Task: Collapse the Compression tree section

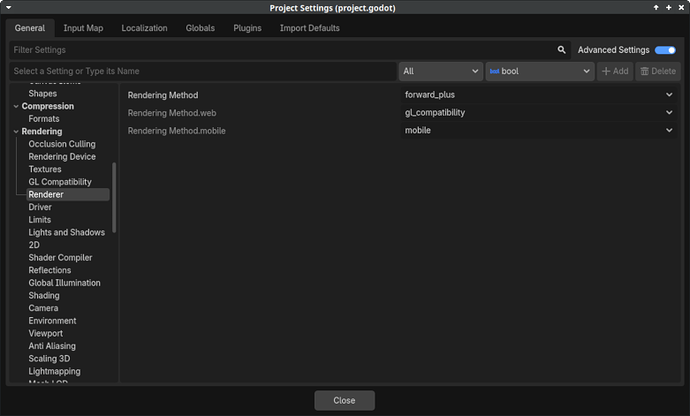Action: tap(16, 106)
